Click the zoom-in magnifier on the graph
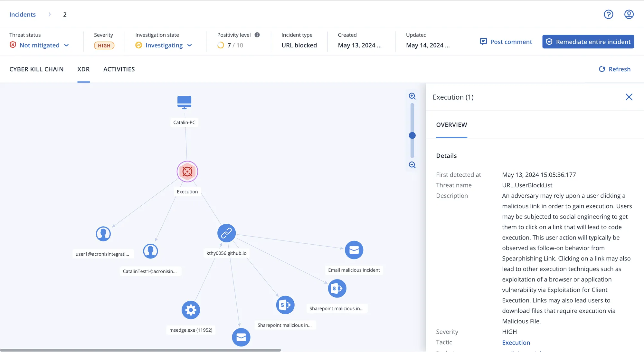 pyautogui.click(x=412, y=96)
